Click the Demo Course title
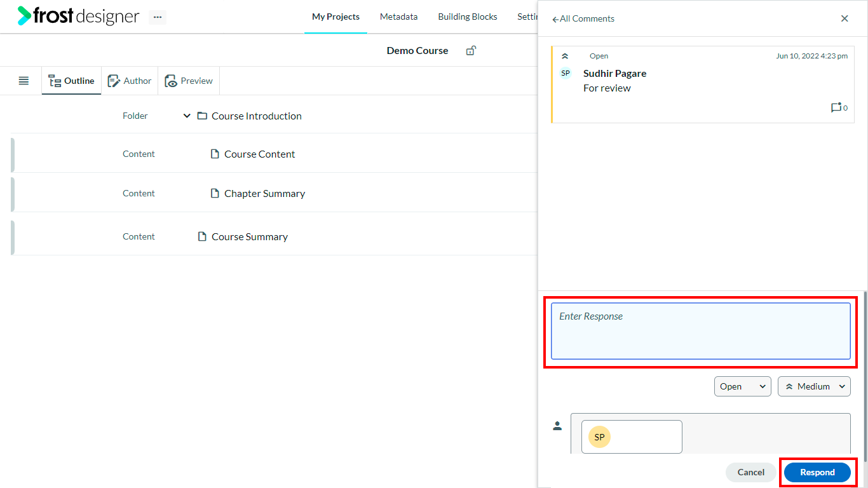 pos(417,50)
